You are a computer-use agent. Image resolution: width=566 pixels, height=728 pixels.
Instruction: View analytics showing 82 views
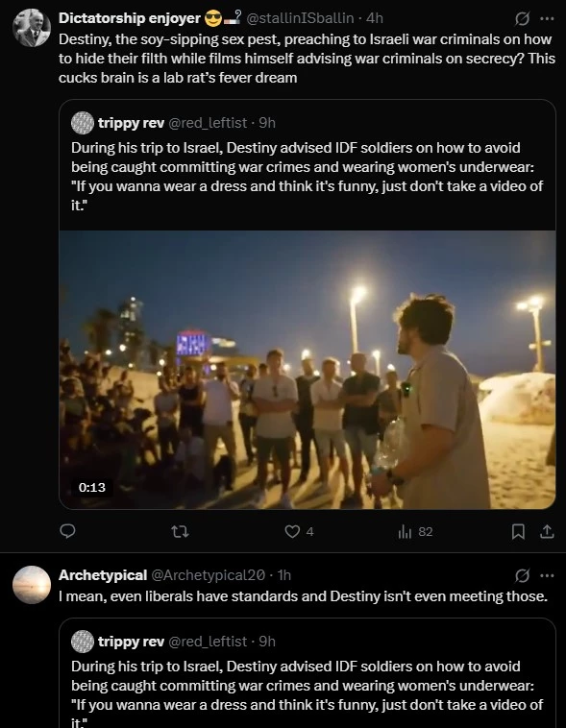(x=415, y=531)
